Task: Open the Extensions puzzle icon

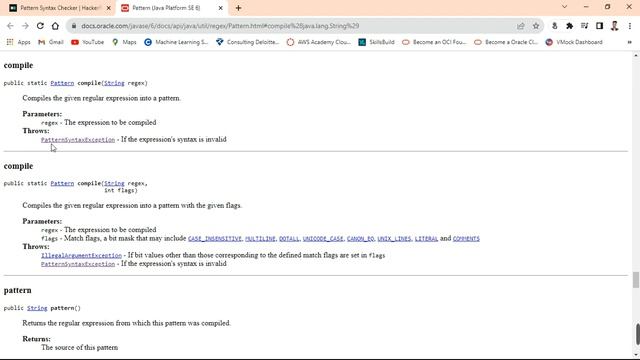Action: pyautogui.click(x=569, y=26)
